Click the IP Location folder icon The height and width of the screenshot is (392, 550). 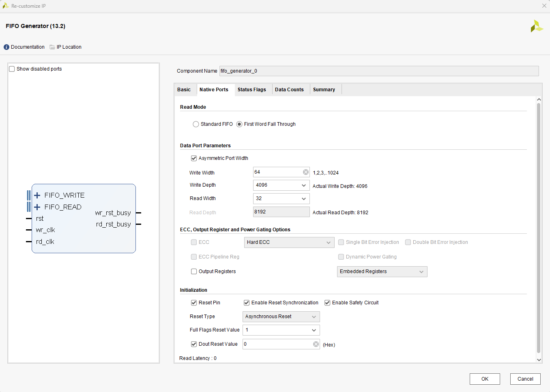coord(52,47)
